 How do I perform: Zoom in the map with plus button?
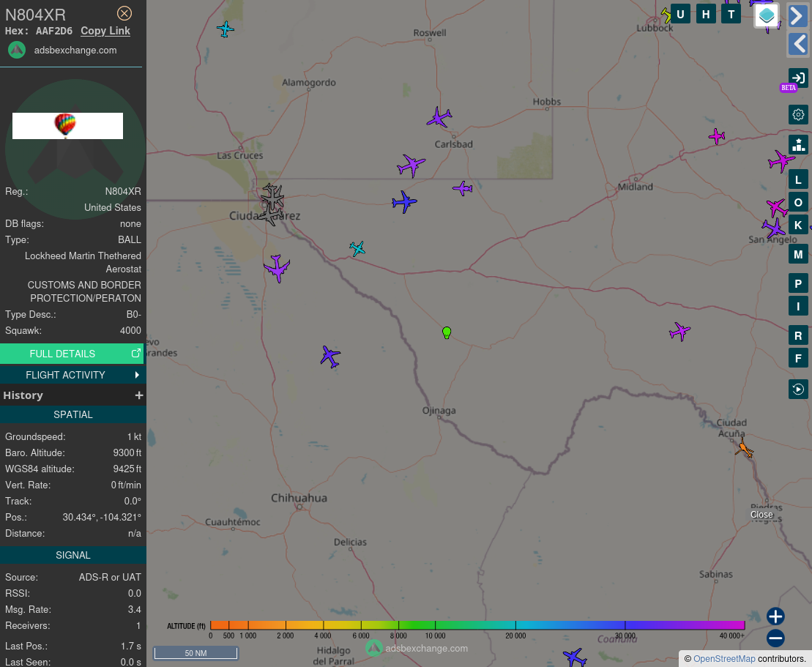click(x=775, y=616)
